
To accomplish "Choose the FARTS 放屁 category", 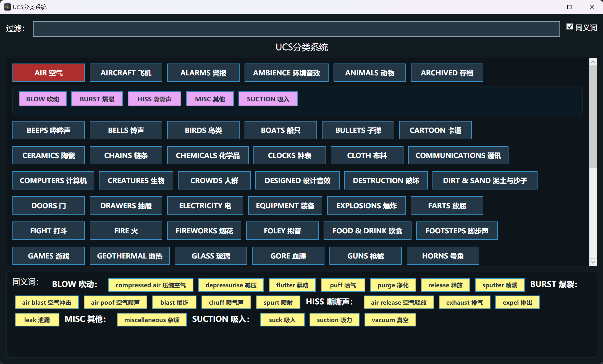I will click(447, 205).
